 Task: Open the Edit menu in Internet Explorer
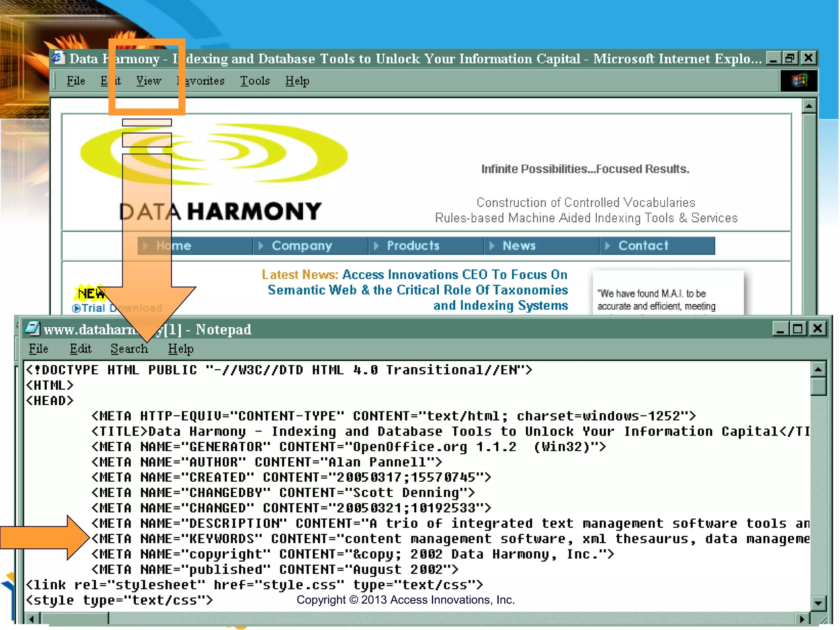pos(111,81)
